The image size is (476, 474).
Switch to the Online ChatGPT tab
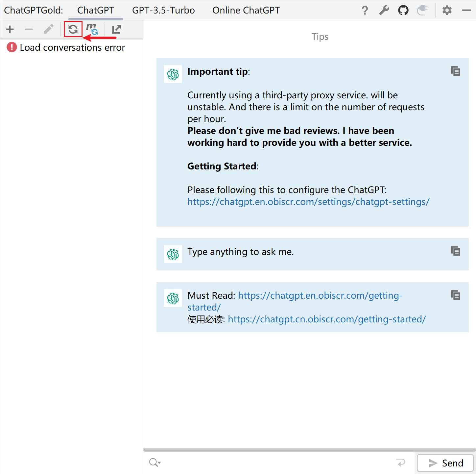(246, 11)
